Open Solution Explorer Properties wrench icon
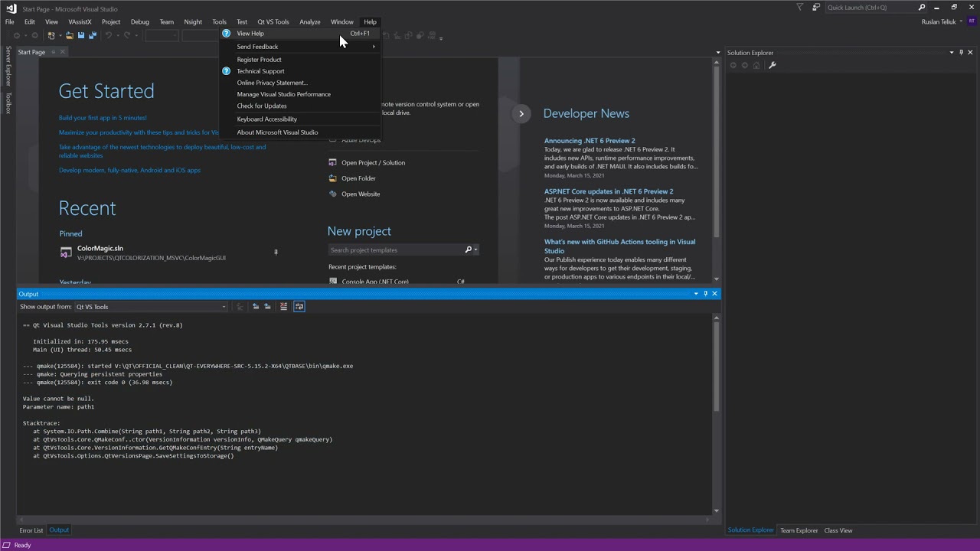The height and width of the screenshot is (551, 980). click(x=772, y=65)
